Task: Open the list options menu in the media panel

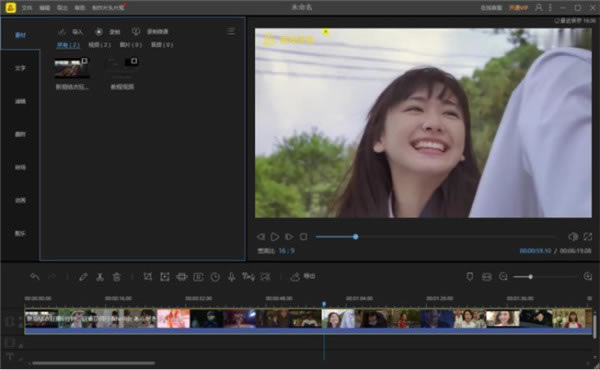Action: (231, 31)
